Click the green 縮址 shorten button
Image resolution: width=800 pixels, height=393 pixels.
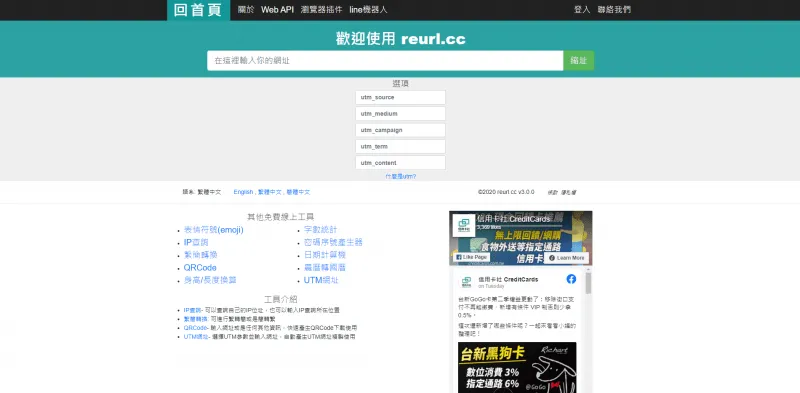pos(579,61)
